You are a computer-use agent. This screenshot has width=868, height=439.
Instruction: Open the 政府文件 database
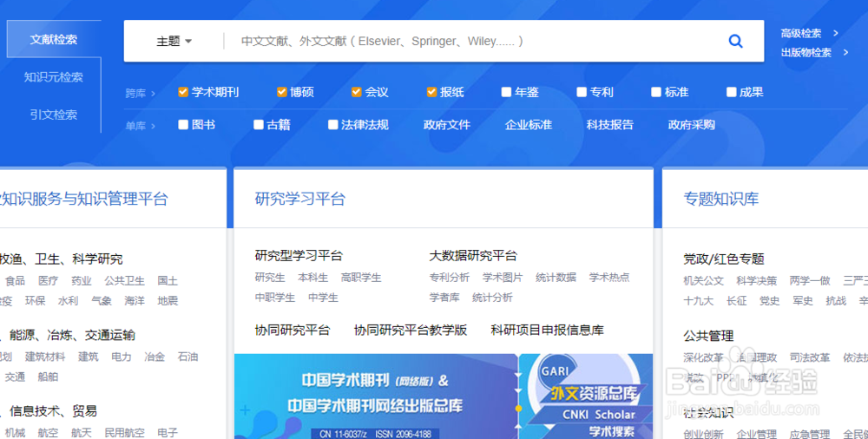447,125
